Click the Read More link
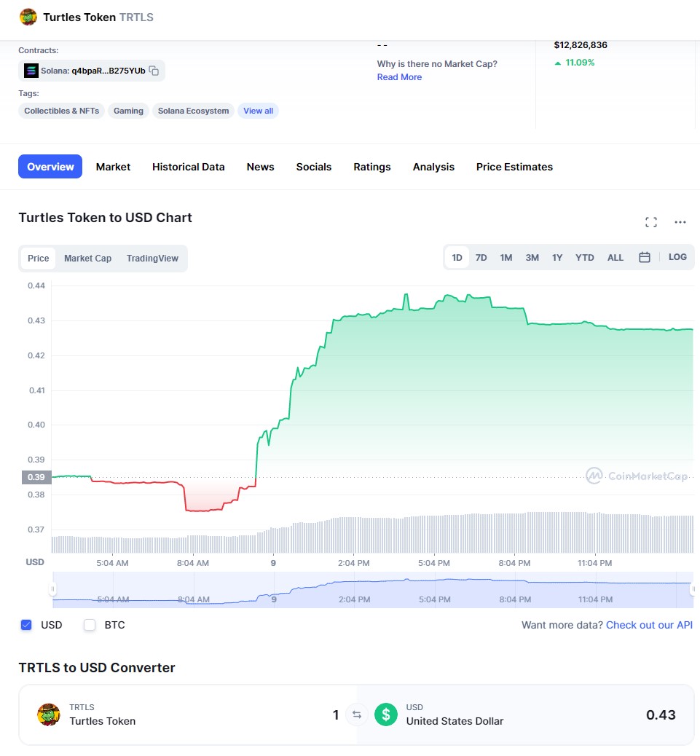700x756 pixels. pos(399,77)
